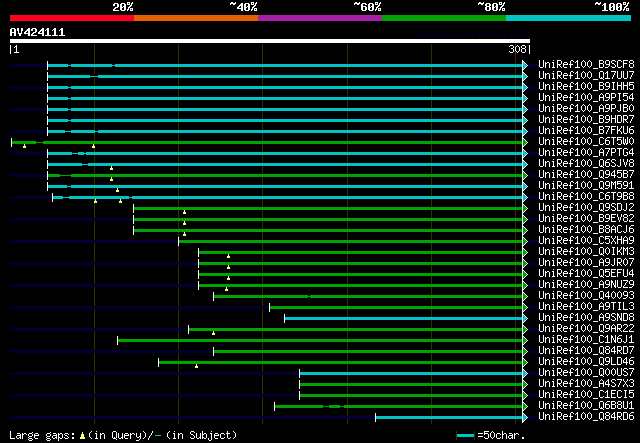Click the cyan arrowhead ending UniRef100_B9SCF8 alignment

coord(525,65)
